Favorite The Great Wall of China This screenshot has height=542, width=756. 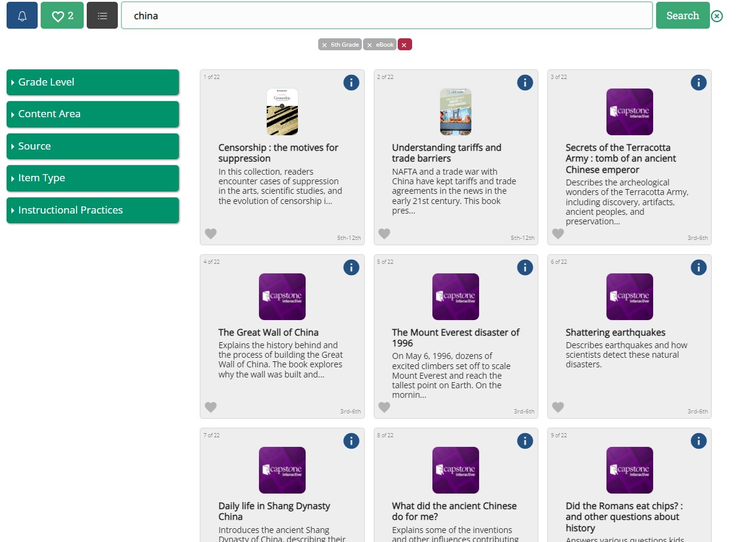tap(211, 407)
